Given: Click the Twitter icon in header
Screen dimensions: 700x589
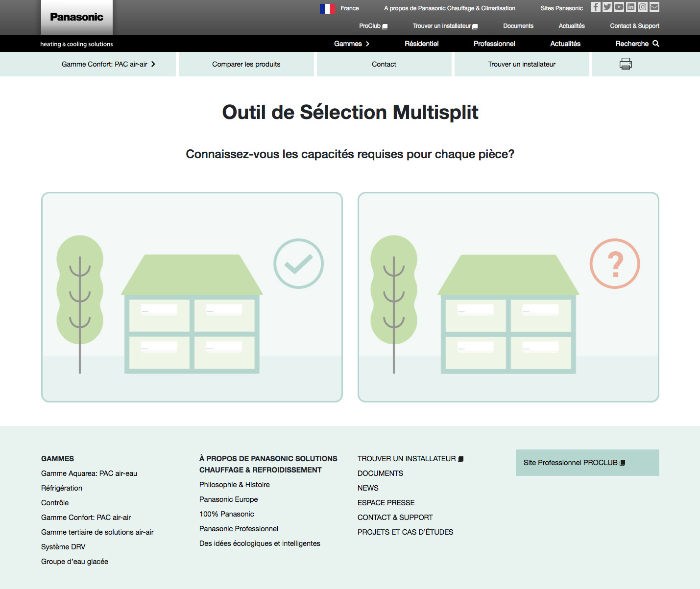Looking at the screenshot, I should [607, 7].
